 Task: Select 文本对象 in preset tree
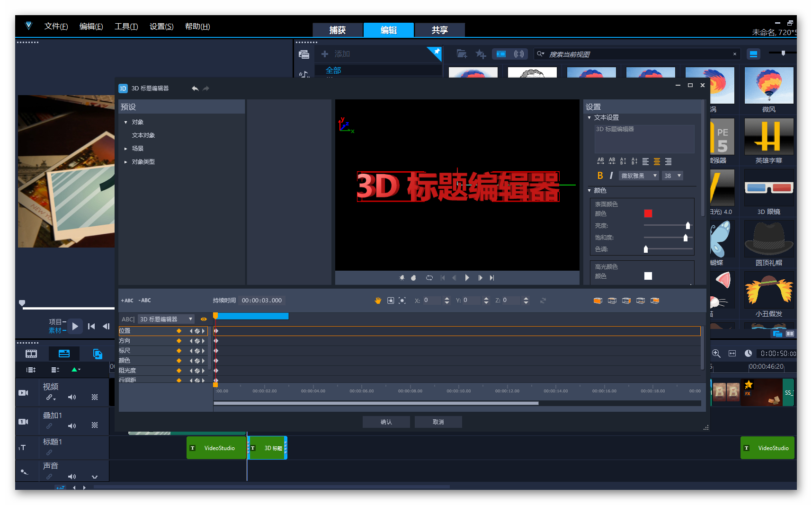(143, 135)
